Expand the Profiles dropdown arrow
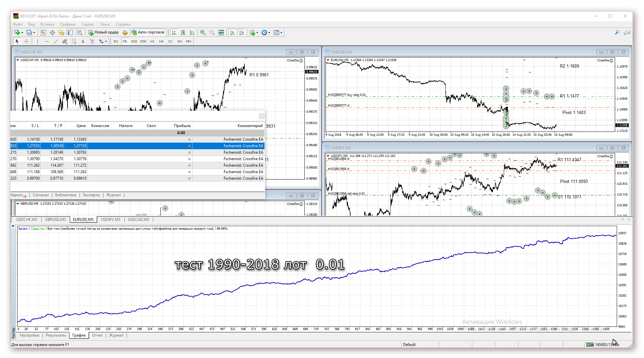This screenshot has width=644, height=358. [34, 32]
